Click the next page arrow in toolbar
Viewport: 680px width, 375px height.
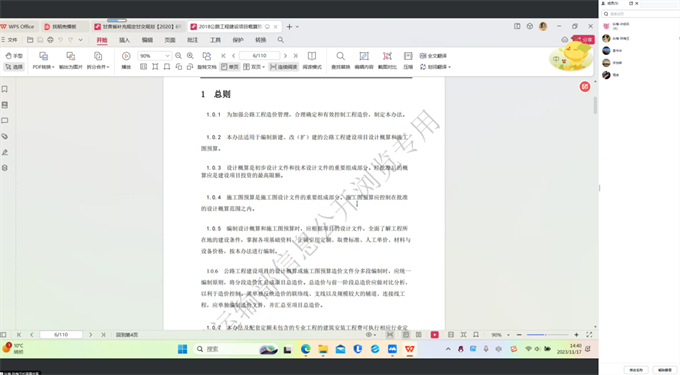pos(285,56)
